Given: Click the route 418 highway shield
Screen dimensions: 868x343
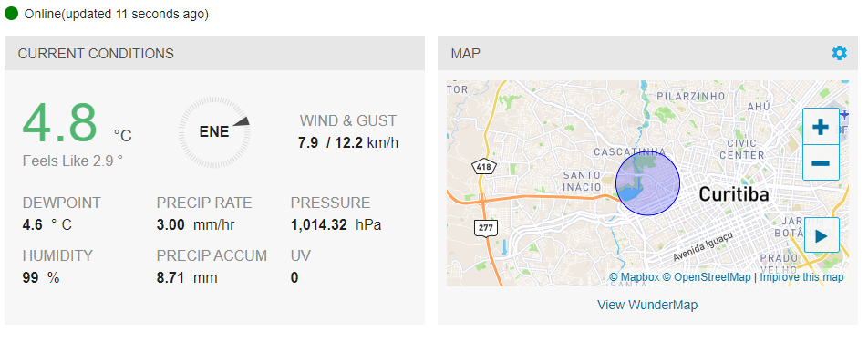Looking at the screenshot, I should (x=481, y=166).
